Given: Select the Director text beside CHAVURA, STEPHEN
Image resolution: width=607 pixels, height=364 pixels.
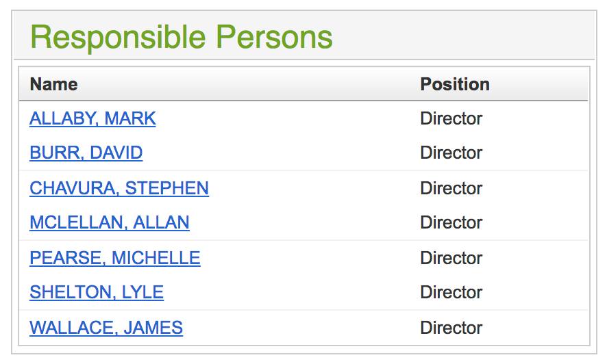Looking at the screenshot, I should coord(451,188).
